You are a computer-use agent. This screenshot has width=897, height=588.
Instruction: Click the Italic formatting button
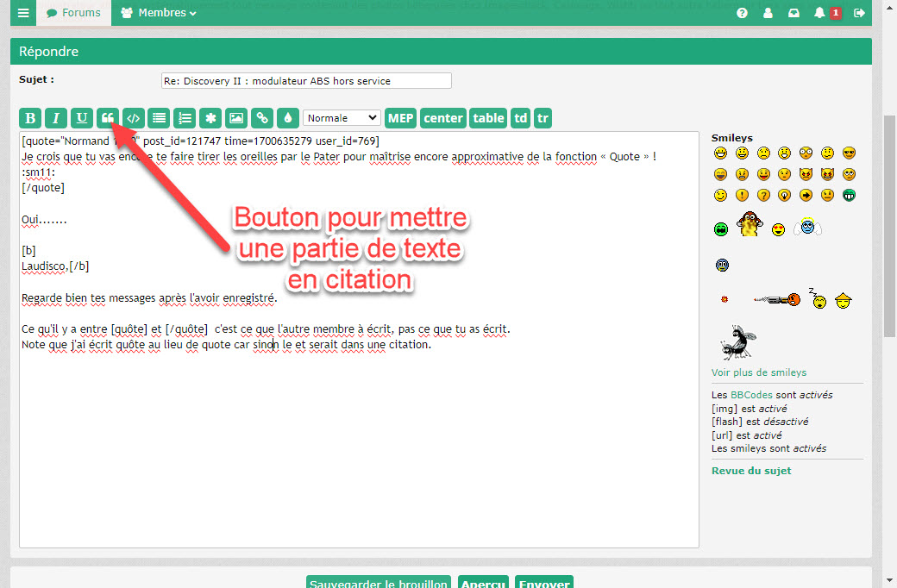tap(56, 118)
